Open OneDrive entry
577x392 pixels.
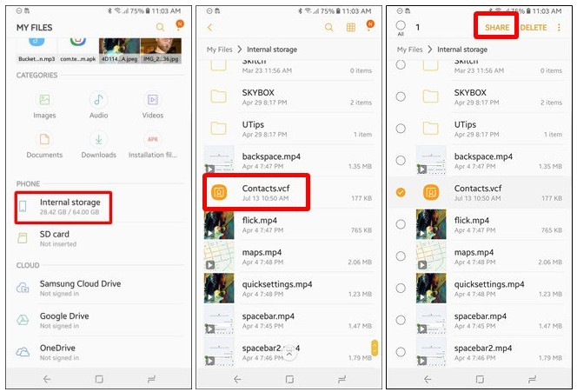coord(99,352)
